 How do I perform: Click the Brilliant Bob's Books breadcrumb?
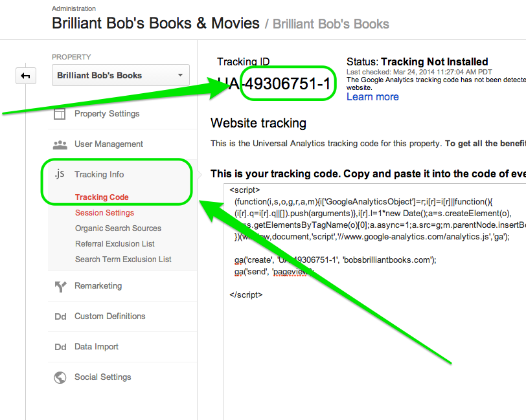click(x=331, y=24)
